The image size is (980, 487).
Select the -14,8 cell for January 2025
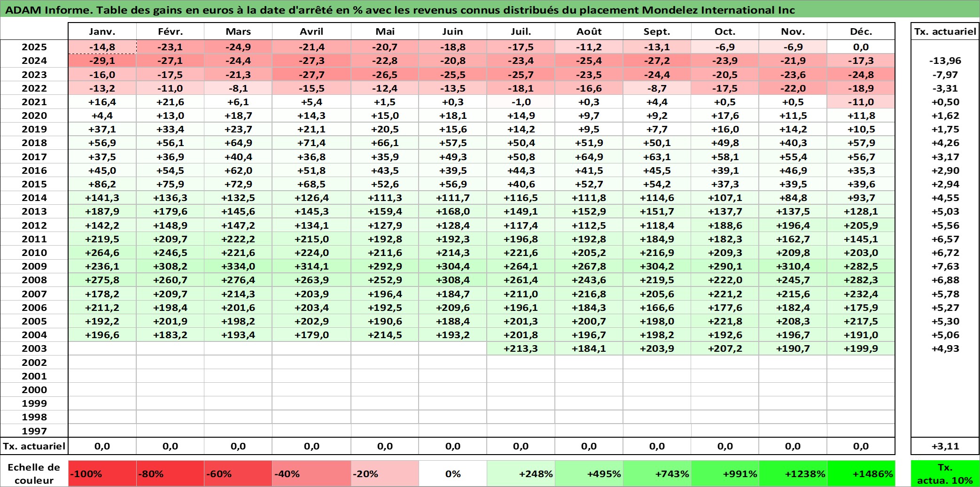click(x=102, y=47)
